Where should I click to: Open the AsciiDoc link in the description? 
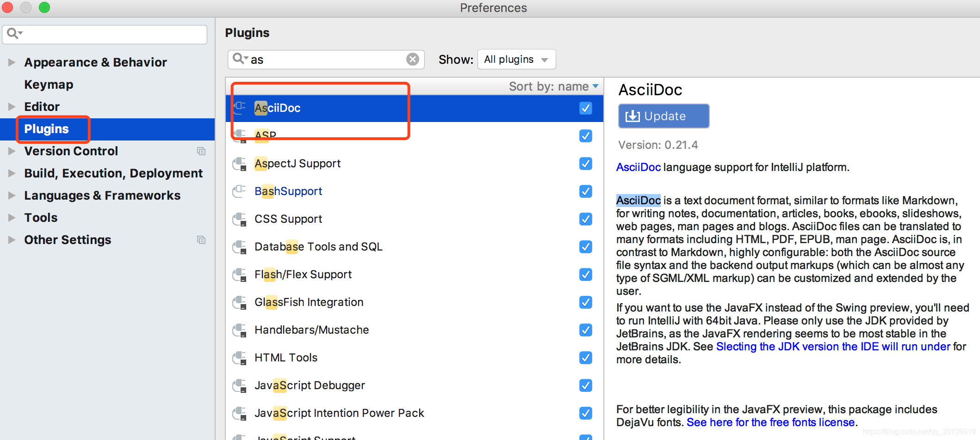(x=639, y=167)
